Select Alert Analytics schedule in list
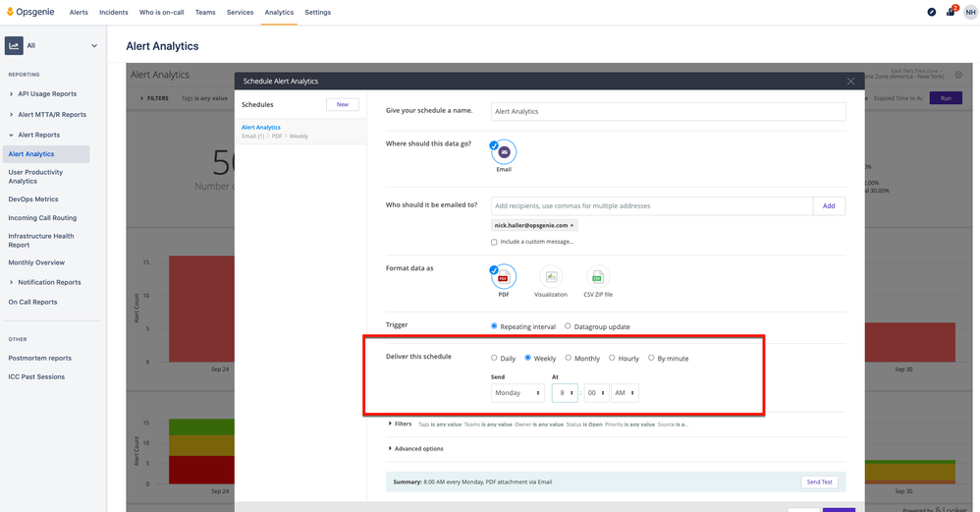The image size is (980, 512). pyautogui.click(x=300, y=132)
